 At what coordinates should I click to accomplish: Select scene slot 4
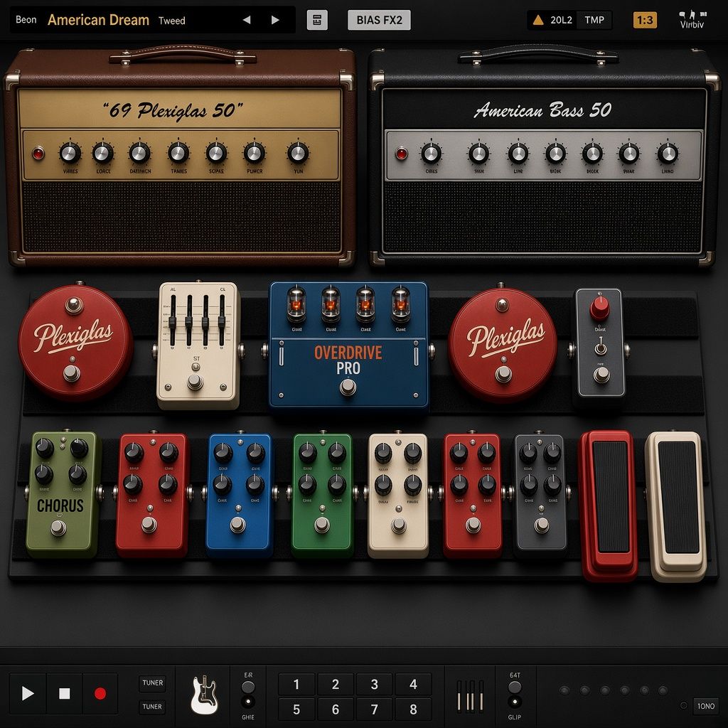tap(413, 685)
